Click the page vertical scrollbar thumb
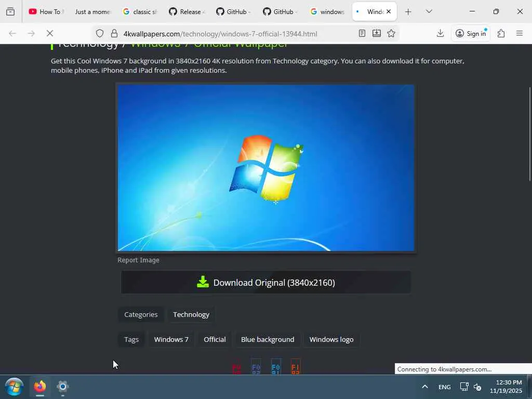The height and width of the screenshot is (399, 532). (529, 134)
